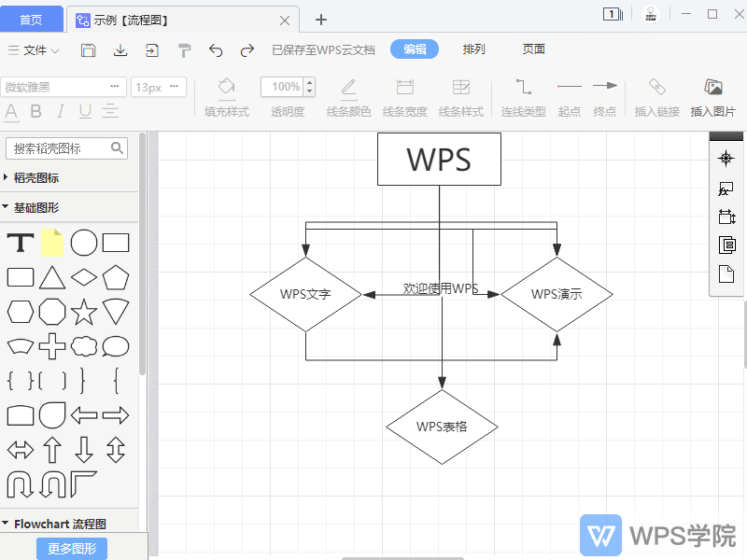This screenshot has width=747, height=560.
Task: Open 线条颜色 line color picker
Action: (348, 98)
